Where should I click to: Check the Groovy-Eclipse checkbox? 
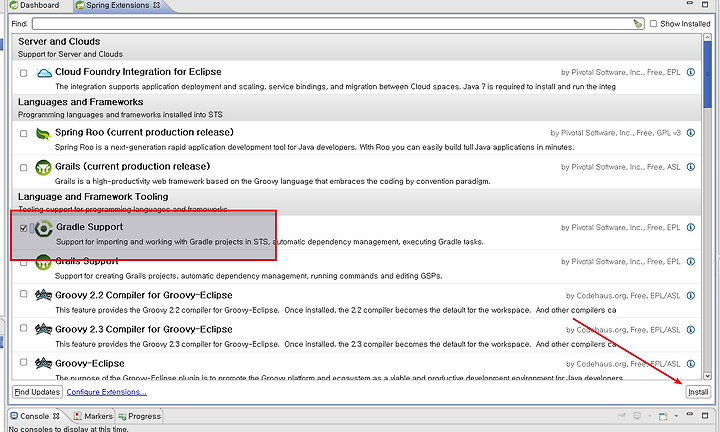[24, 362]
